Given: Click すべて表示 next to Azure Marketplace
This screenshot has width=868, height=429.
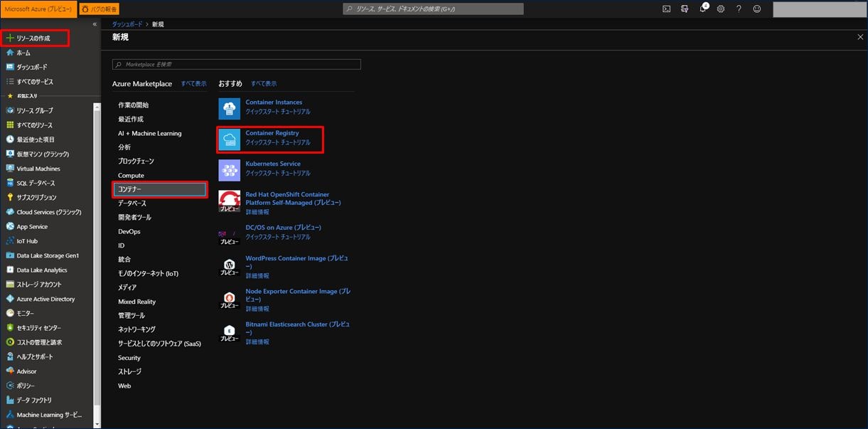Looking at the screenshot, I should pyautogui.click(x=193, y=84).
